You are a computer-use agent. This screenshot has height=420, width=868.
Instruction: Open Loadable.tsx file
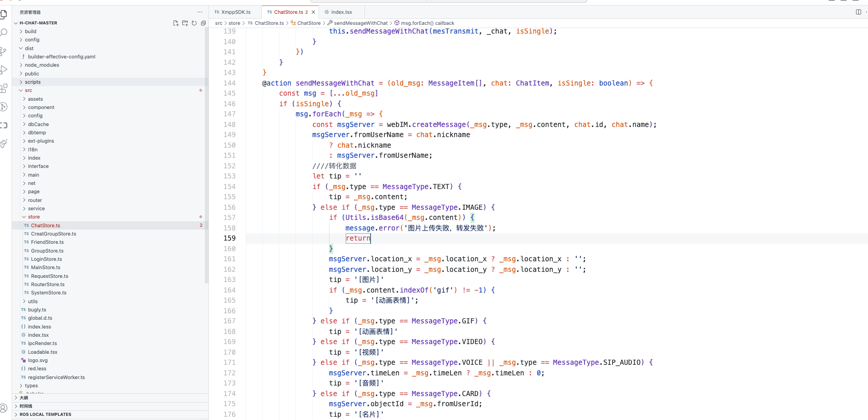tap(110, 352)
